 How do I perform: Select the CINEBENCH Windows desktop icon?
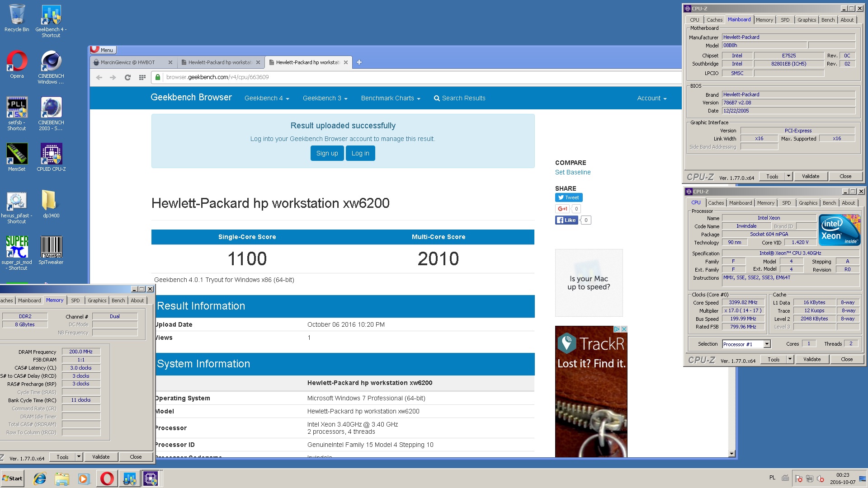click(x=51, y=67)
